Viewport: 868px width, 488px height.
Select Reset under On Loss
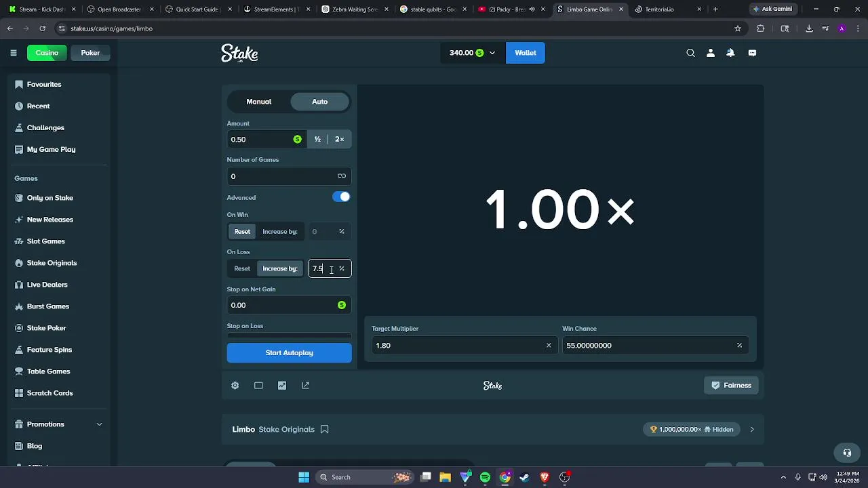point(242,268)
